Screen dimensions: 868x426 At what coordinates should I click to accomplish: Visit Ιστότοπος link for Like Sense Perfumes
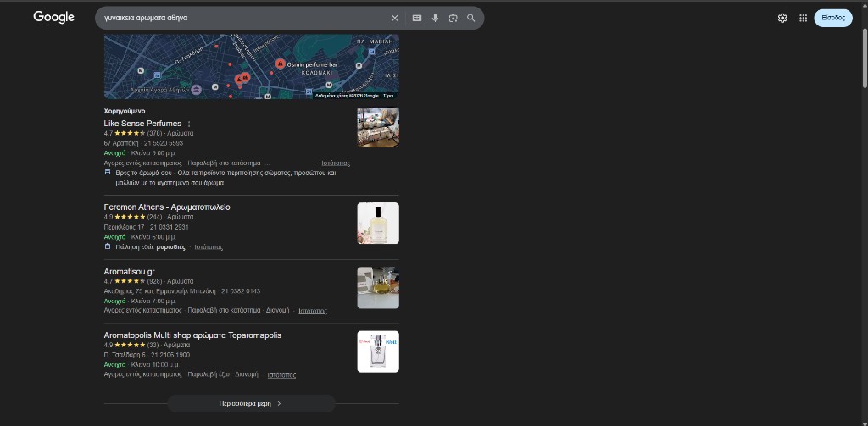336,163
